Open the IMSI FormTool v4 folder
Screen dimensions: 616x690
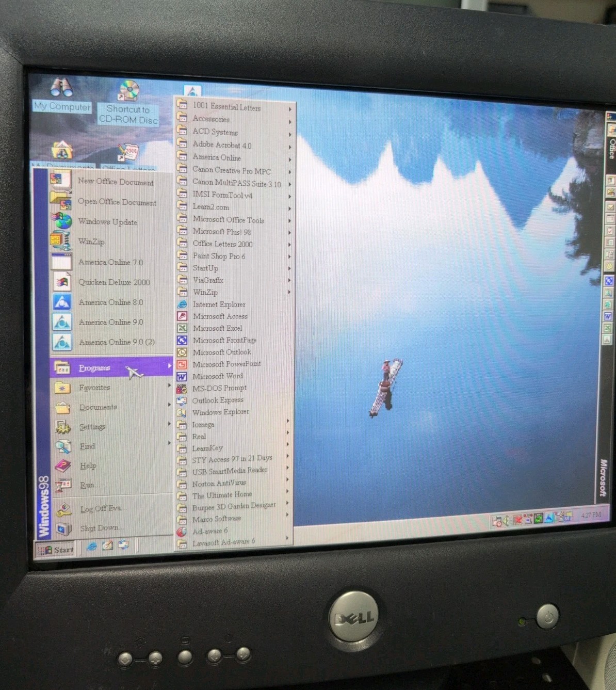[235, 195]
